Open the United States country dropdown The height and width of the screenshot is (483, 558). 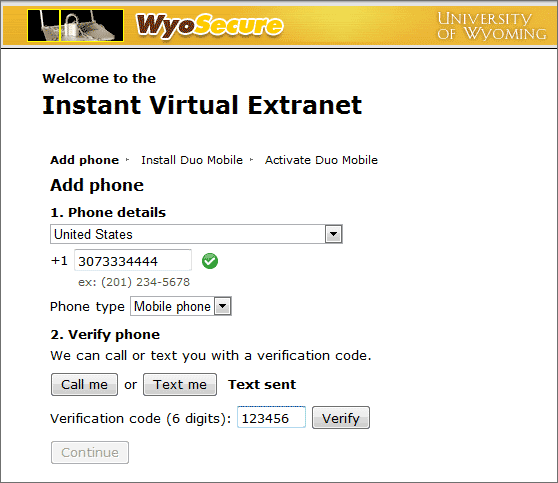(x=196, y=234)
